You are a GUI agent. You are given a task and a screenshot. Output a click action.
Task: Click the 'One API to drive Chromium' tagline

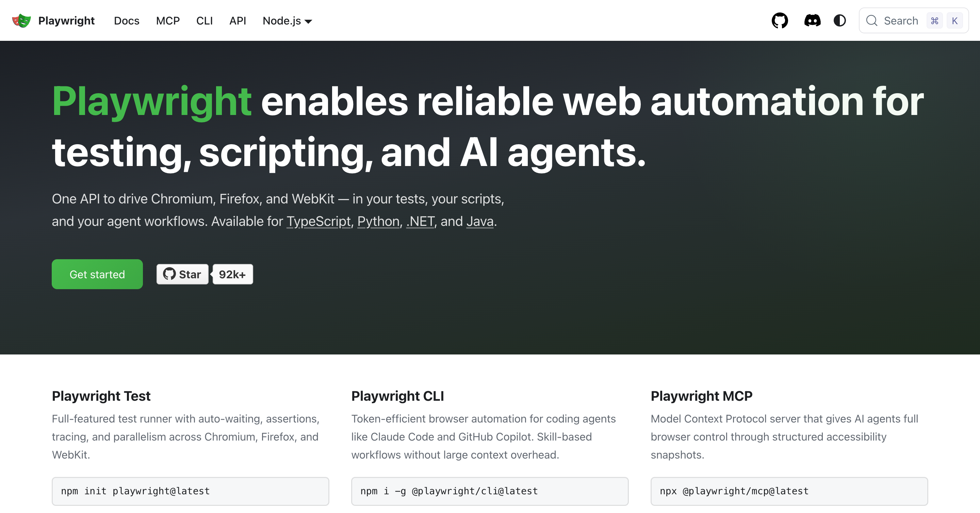[x=278, y=210]
